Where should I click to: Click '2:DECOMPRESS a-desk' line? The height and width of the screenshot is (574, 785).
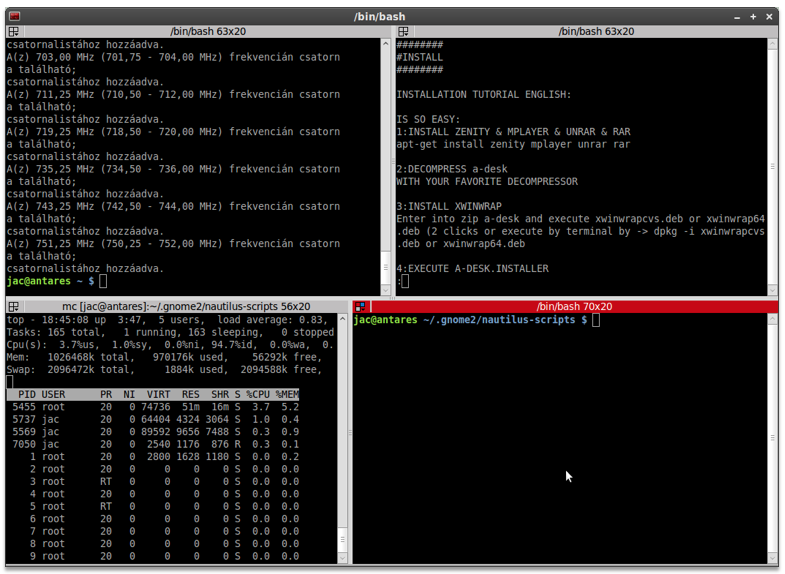point(452,169)
